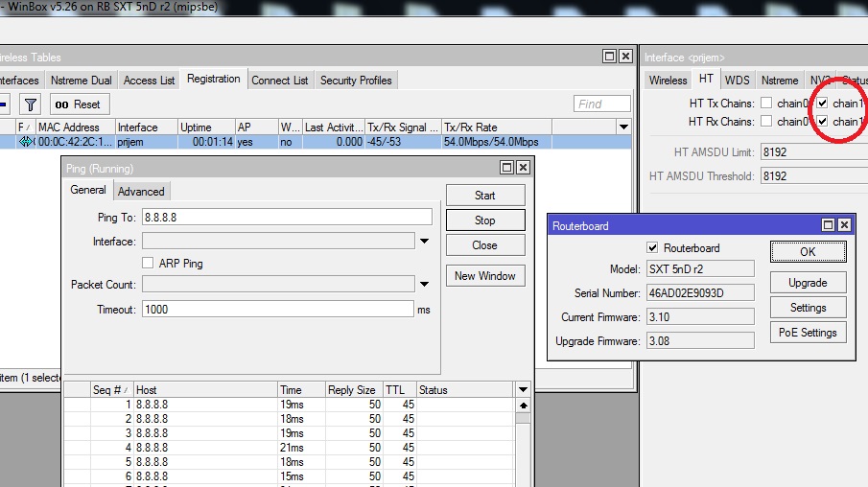Click the Upgrade firmware button
This screenshot has height=487, width=868.
[808, 283]
